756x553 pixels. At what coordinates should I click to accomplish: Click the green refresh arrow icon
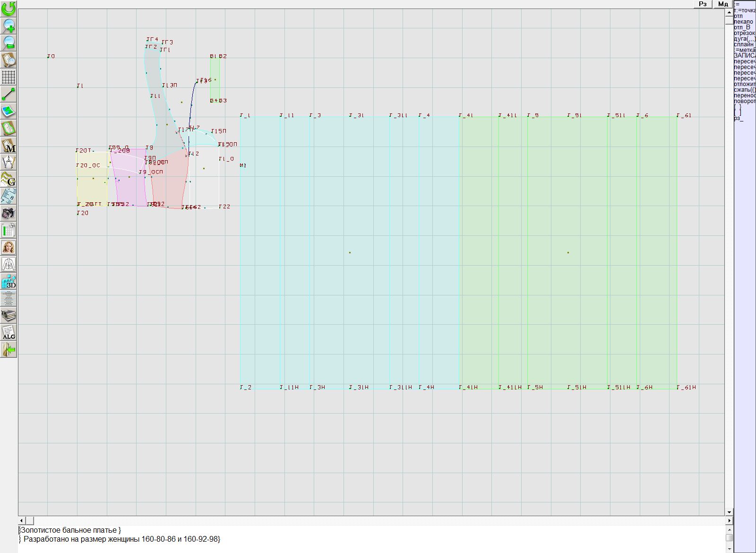(x=9, y=8)
